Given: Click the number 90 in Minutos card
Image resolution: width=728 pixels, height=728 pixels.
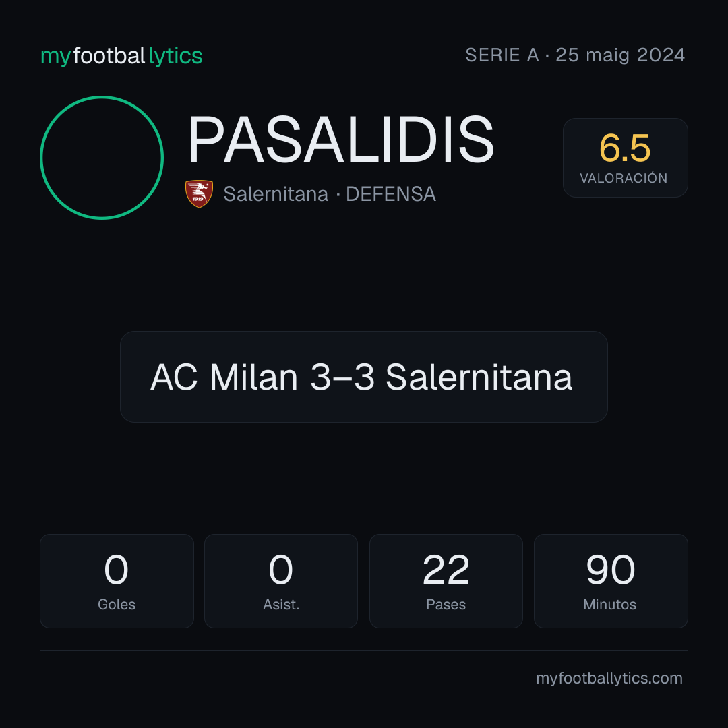Looking at the screenshot, I should (x=611, y=569).
